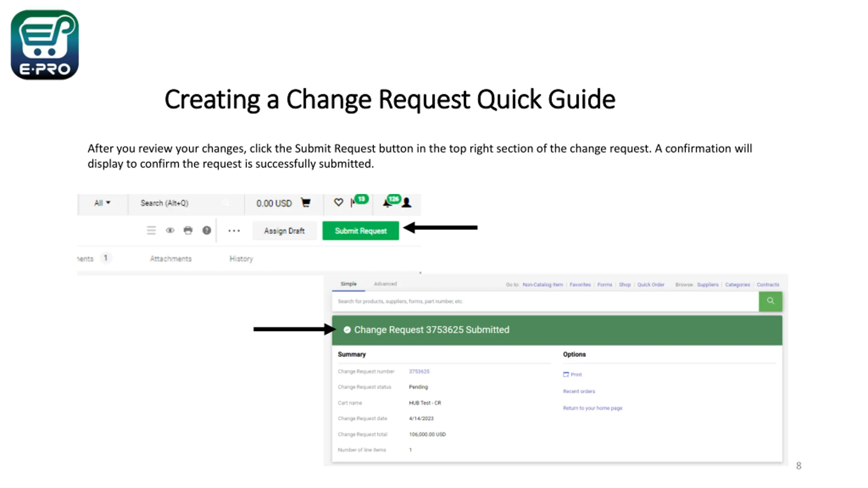The height and width of the screenshot is (488, 868).
Task: Click the checkmark icon in submitted banner
Action: pos(347,330)
